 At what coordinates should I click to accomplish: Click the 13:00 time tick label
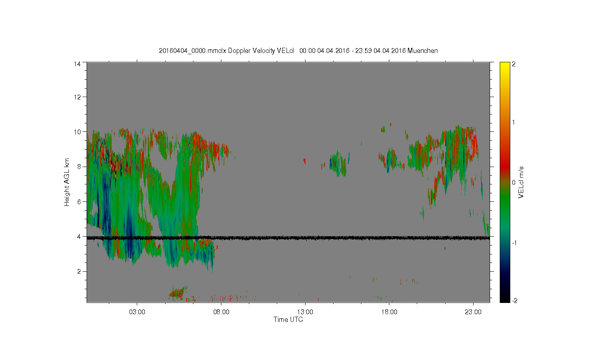tap(305, 312)
